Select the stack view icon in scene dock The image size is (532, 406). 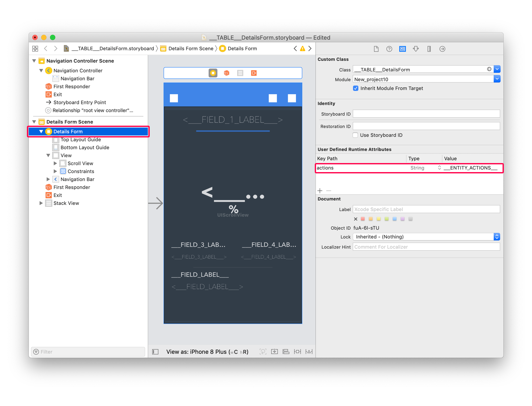click(240, 73)
